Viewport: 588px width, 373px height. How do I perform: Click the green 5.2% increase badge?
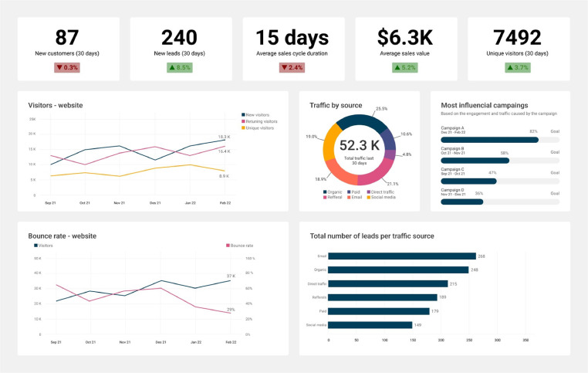point(405,67)
